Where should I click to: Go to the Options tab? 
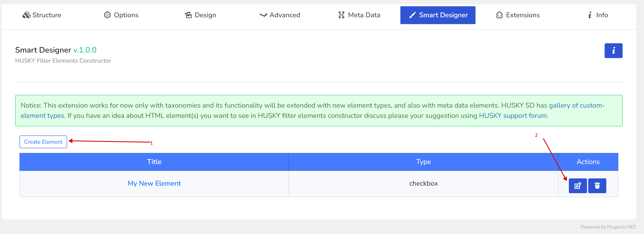pyautogui.click(x=126, y=15)
